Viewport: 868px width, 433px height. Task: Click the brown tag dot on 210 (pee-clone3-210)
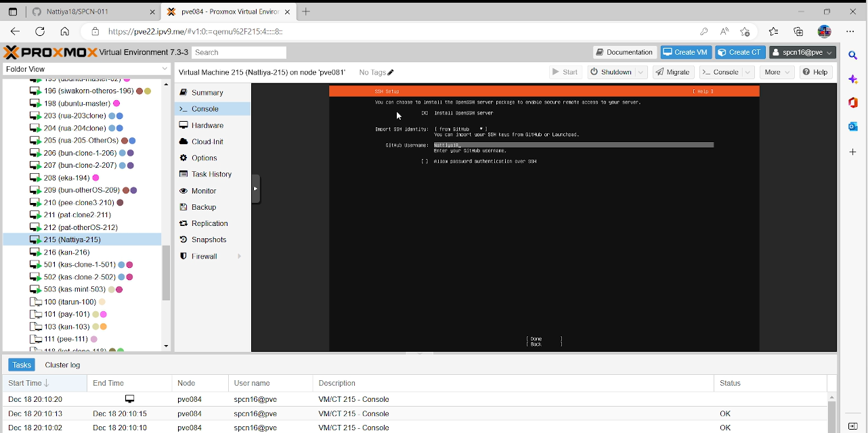click(x=121, y=203)
